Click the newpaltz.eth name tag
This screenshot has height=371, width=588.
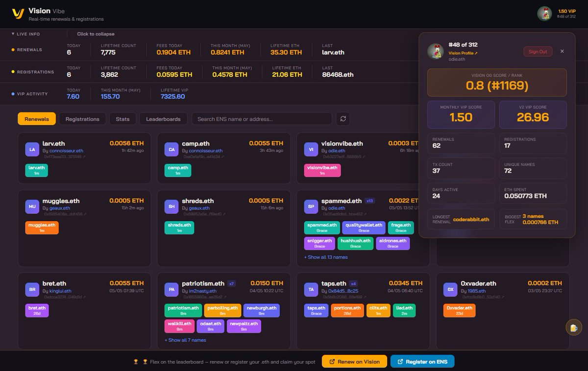244,326
